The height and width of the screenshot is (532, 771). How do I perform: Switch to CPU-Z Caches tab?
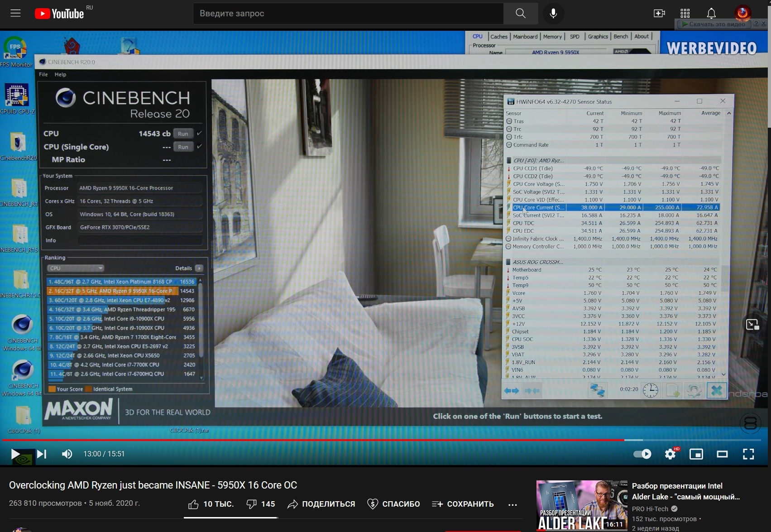tap(499, 37)
